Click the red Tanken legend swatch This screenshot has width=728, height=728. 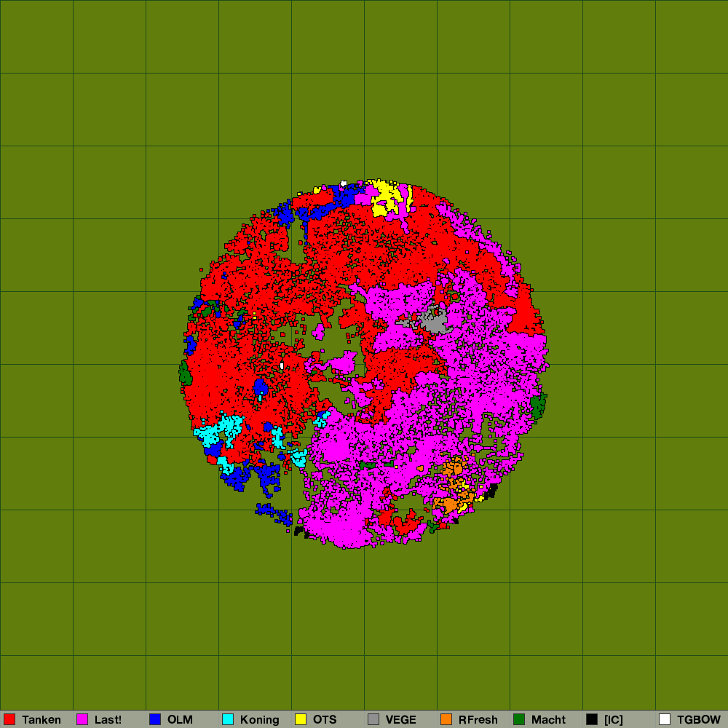click(x=9, y=719)
